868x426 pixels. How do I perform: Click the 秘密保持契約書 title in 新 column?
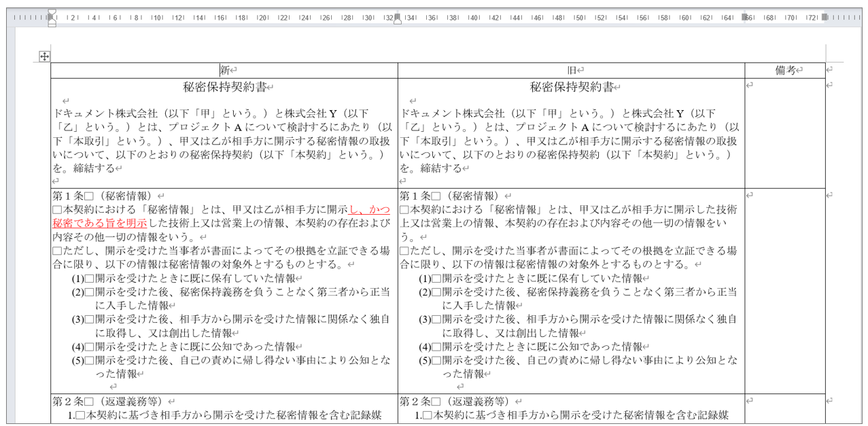pos(224,87)
